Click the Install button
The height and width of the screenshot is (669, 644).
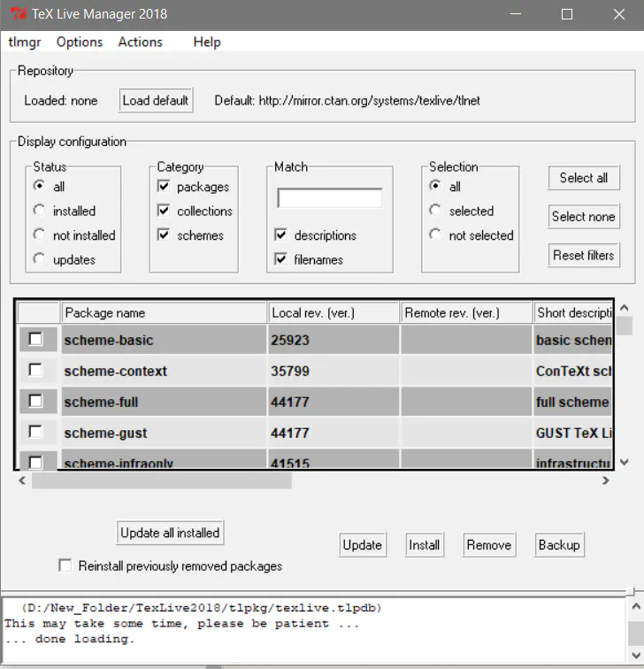point(425,545)
